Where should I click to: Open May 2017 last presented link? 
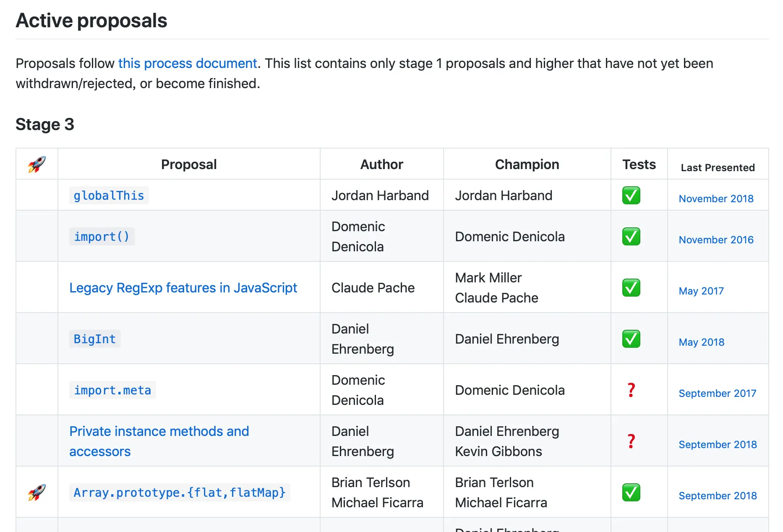(701, 291)
